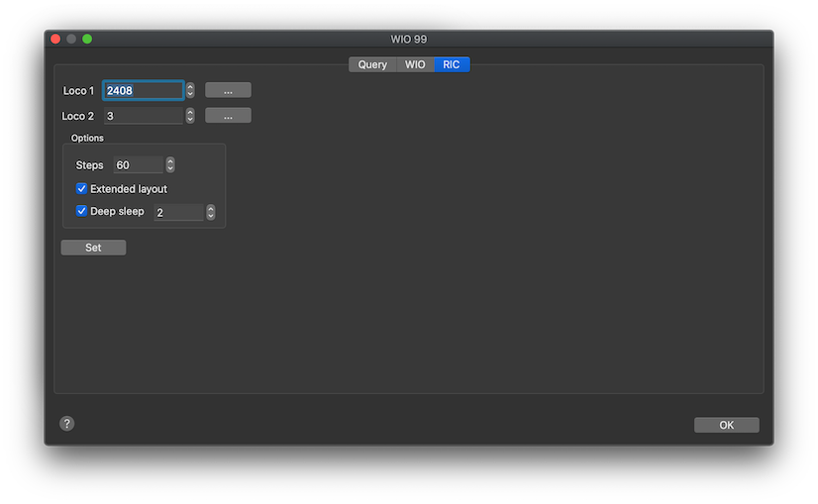The image size is (818, 504).
Task: Increase Loco 1 value with up arrow
Action: pos(190,86)
